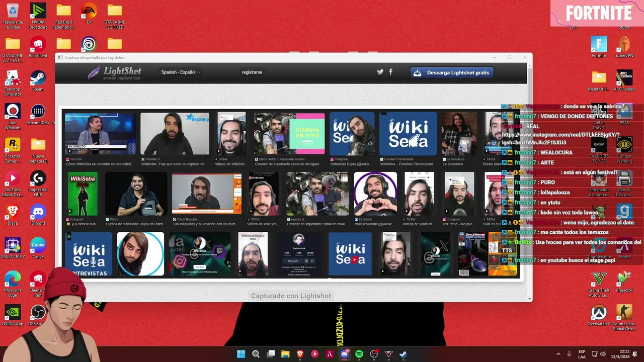Open the Papelera de reciclaje desktop icon

[13, 16]
